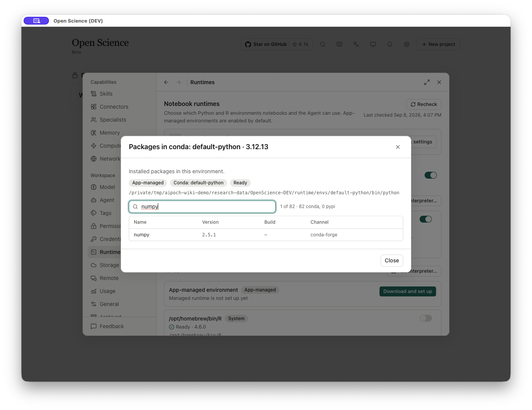Image resolution: width=532 pixels, height=410 pixels.
Task: Click the Connectors sidebar icon
Action: coord(94,107)
